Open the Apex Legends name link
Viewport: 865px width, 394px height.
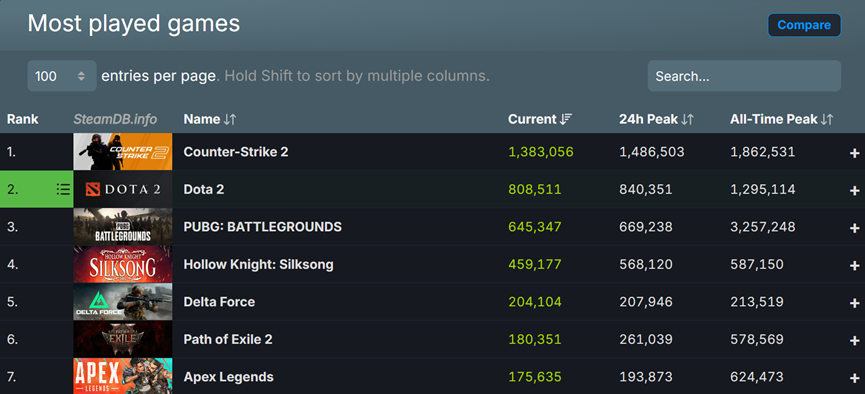click(x=228, y=377)
